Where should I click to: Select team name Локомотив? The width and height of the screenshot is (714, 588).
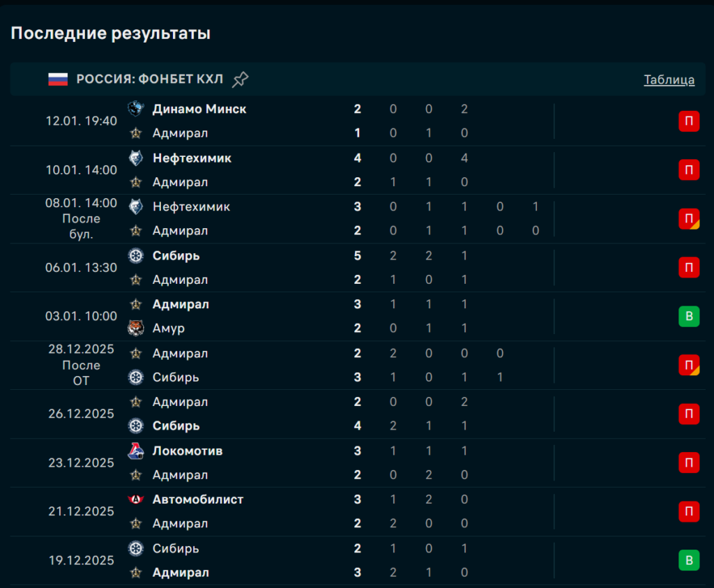coord(188,451)
